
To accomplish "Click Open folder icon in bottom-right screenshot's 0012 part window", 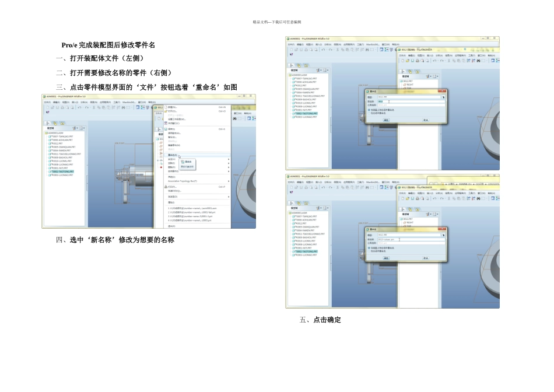I will coord(408,198).
